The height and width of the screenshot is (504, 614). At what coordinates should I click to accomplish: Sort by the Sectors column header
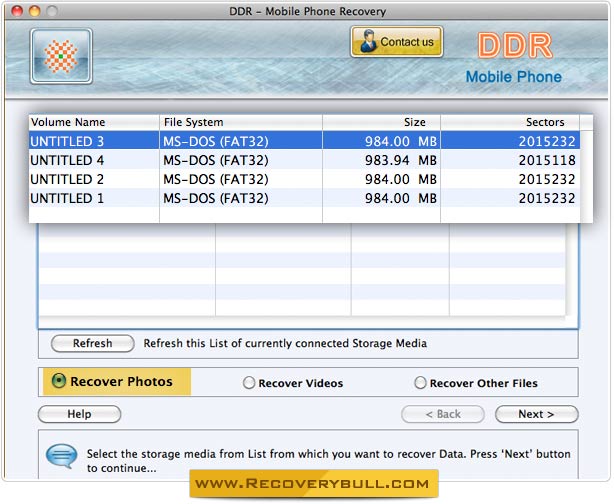(x=510, y=123)
